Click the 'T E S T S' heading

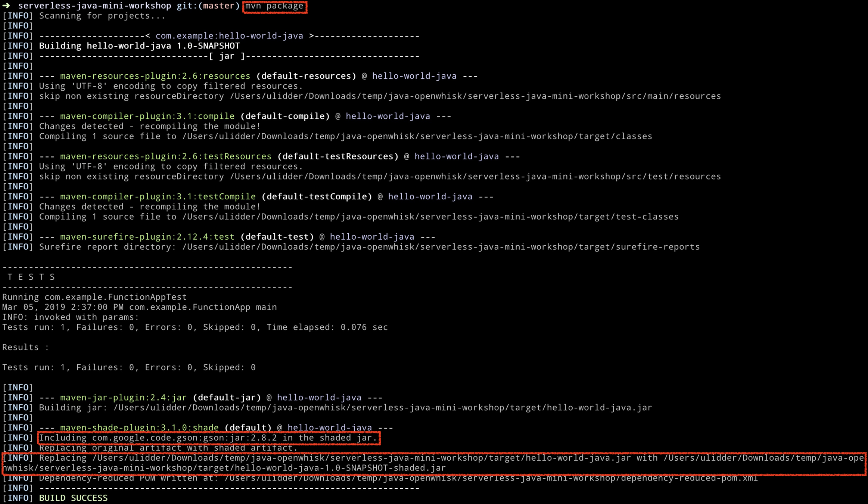[x=31, y=277]
